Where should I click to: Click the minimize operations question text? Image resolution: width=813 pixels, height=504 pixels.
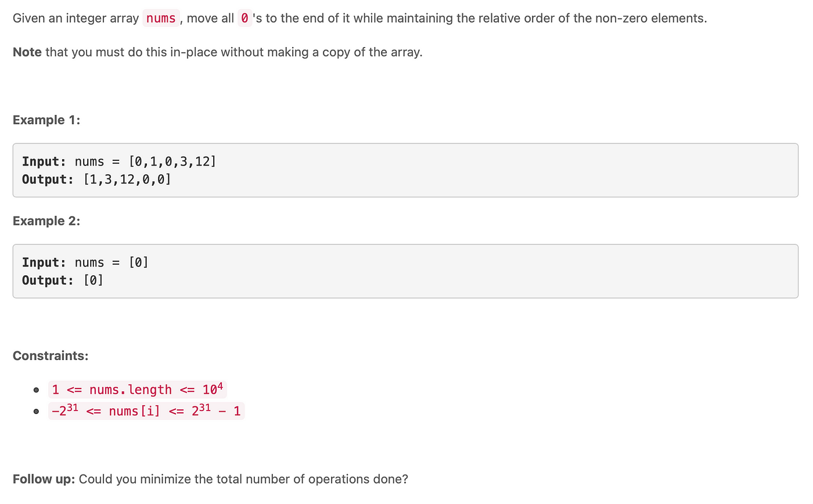pos(244,480)
